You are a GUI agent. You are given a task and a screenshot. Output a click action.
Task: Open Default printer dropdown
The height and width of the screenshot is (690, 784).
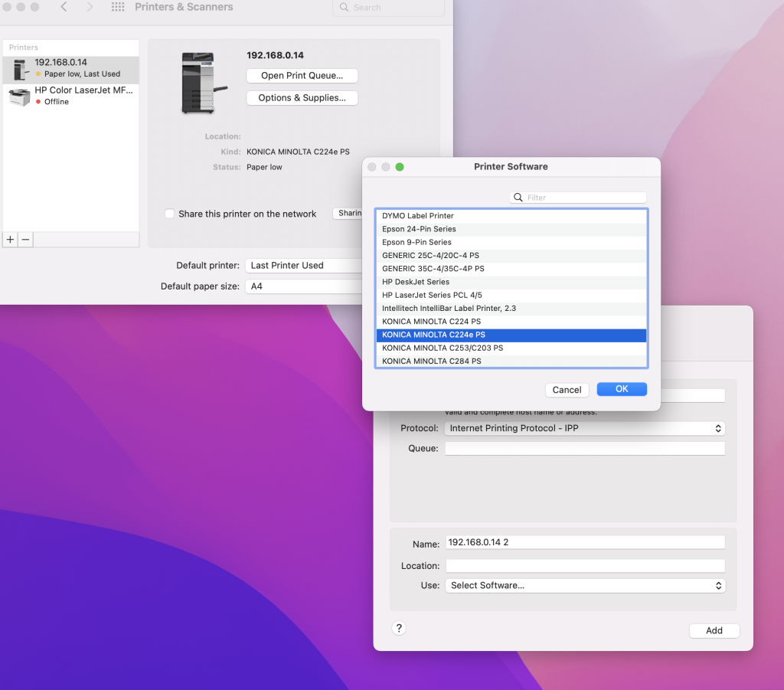[x=304, y=266]
